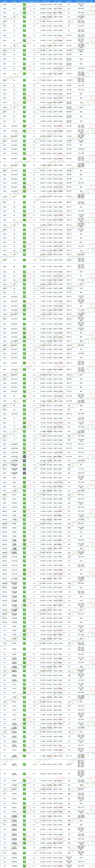
Task: Click the Opis column header
Action: point(91,1)
